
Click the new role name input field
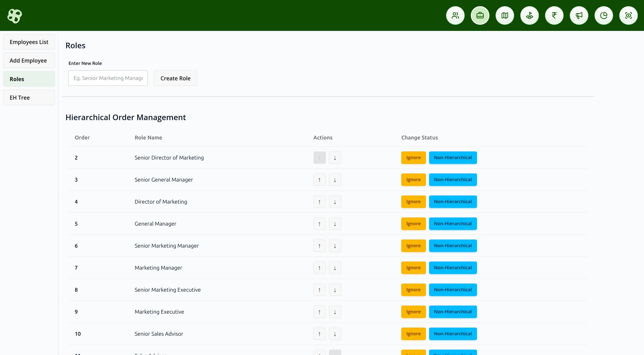point(108,78)
